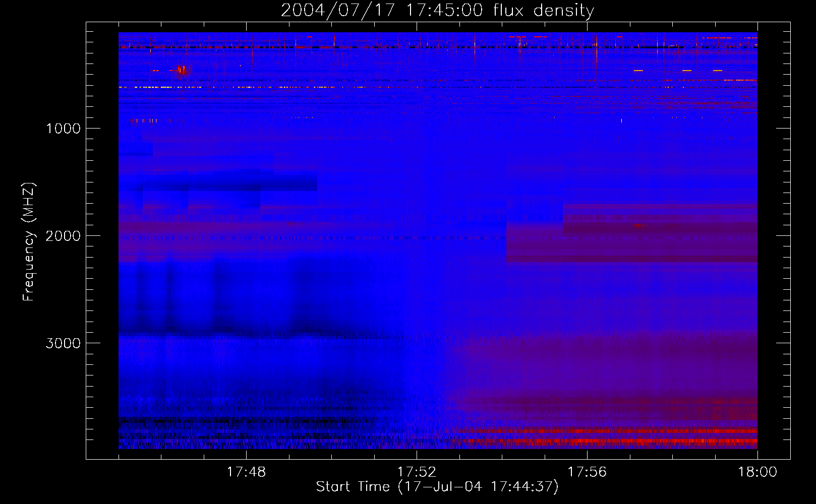Click the 3000 frequency tick label
816x504 pixels.
[63, 343]
